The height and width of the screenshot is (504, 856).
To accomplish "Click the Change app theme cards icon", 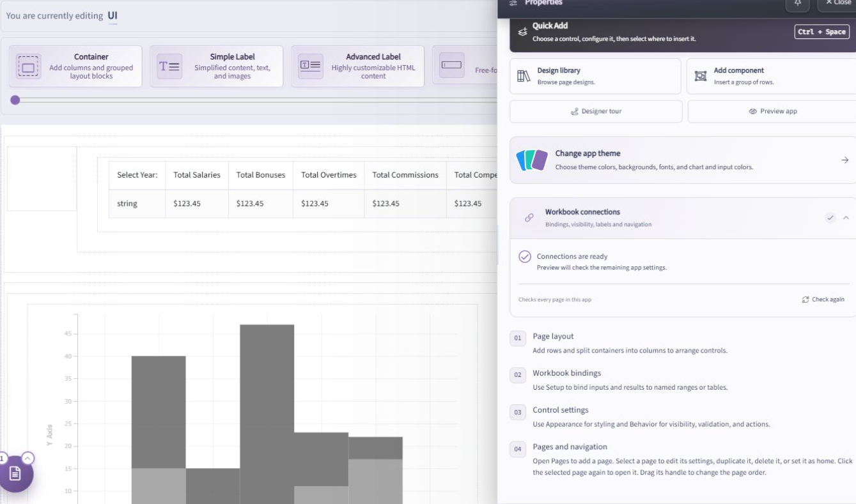I will point(532,160).
